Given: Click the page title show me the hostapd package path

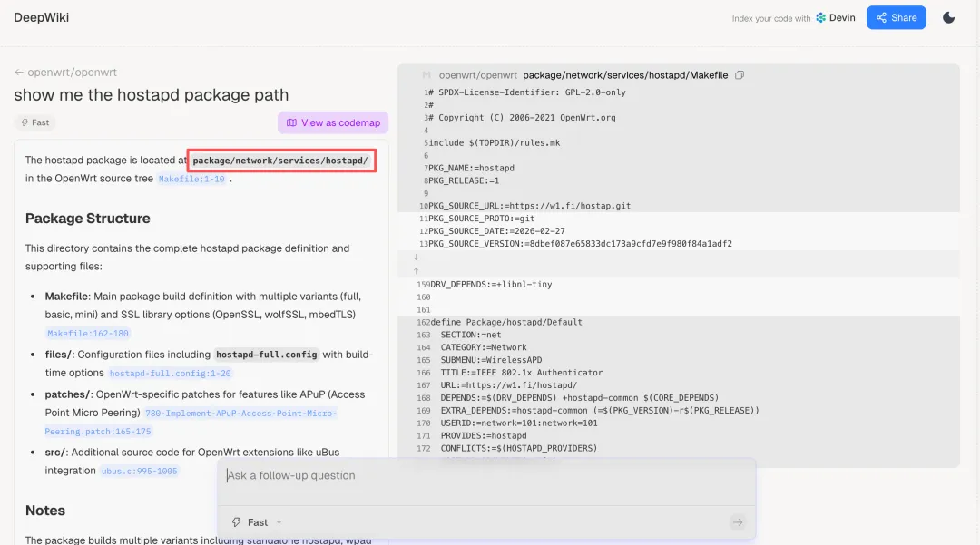Looking at the screenshot, I should point(152,95).
